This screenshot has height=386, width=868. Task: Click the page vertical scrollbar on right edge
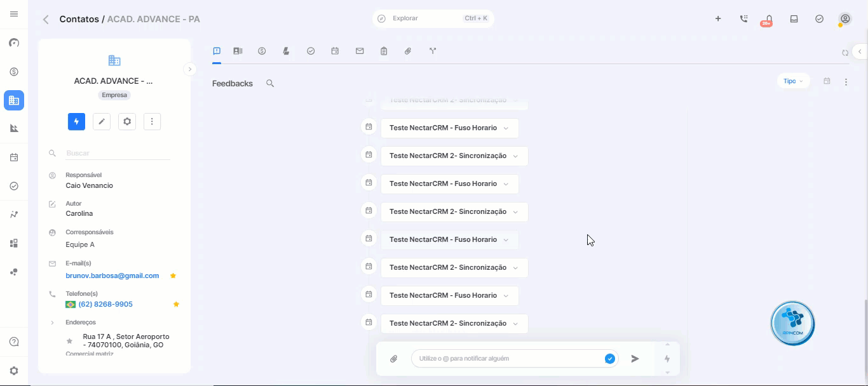coord(865,338)
